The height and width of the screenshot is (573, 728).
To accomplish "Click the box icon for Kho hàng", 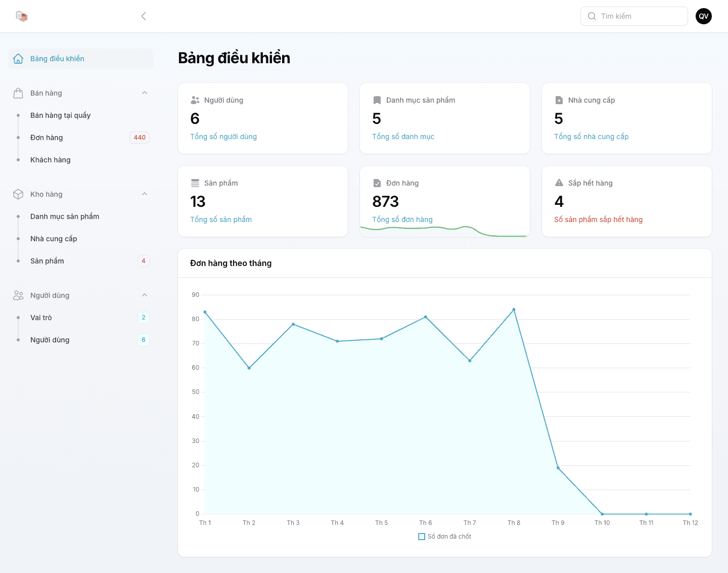I will pos(18,194).
